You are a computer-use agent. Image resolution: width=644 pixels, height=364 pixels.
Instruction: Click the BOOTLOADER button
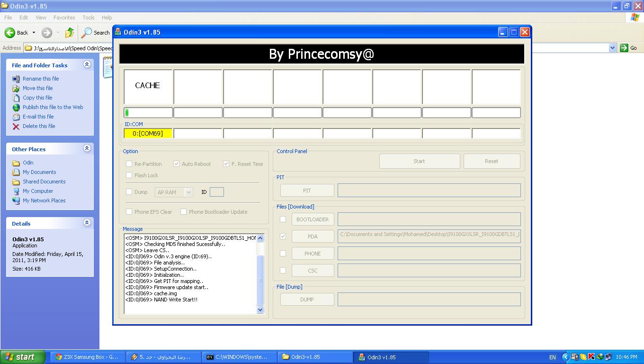point(313,219)
